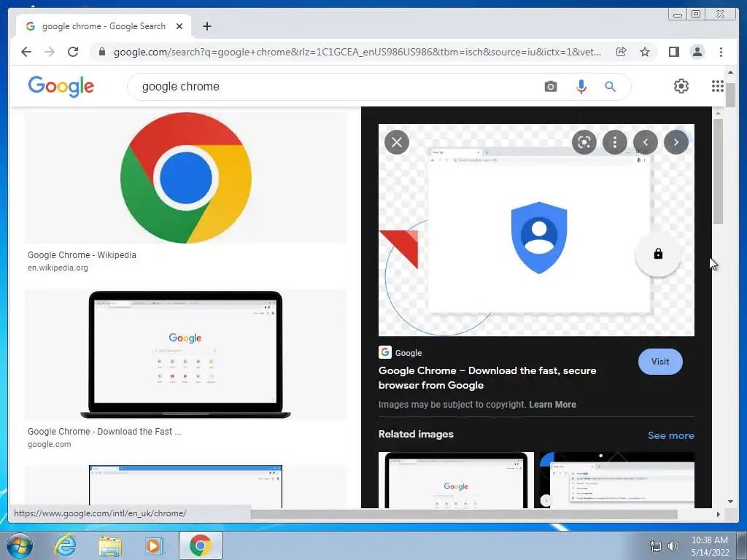Viewport: 747px width, 560px height.
Task: Go back to the previous page
Action: point(26,52)
